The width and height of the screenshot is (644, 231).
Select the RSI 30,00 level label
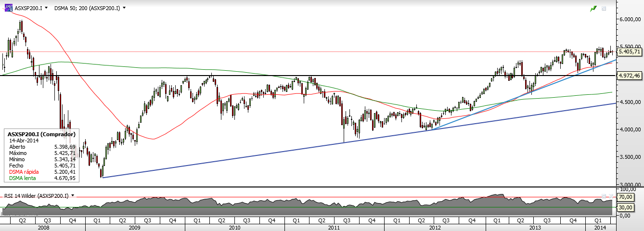pyautogui.click(x=626, y=207)
